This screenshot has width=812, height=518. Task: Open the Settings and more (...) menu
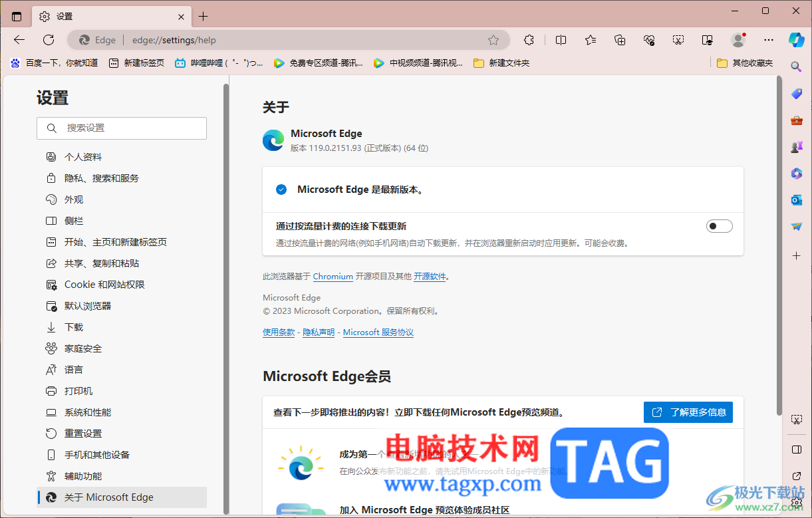(x=768, y=40)
